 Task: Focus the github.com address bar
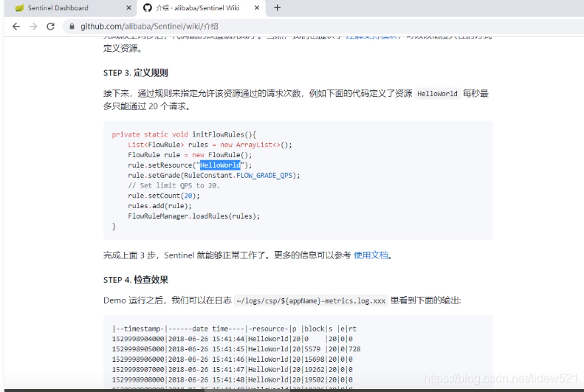pos(320,27)
